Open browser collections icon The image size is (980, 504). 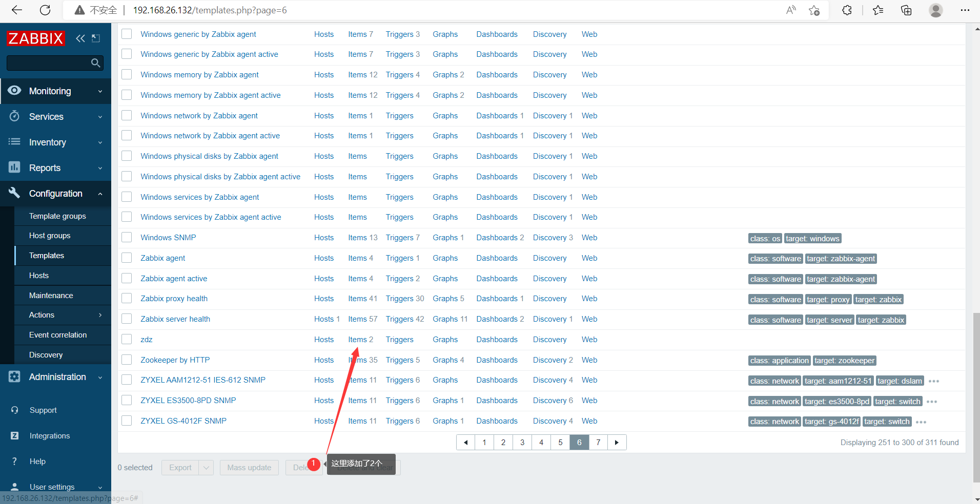[x=906, y=10]
